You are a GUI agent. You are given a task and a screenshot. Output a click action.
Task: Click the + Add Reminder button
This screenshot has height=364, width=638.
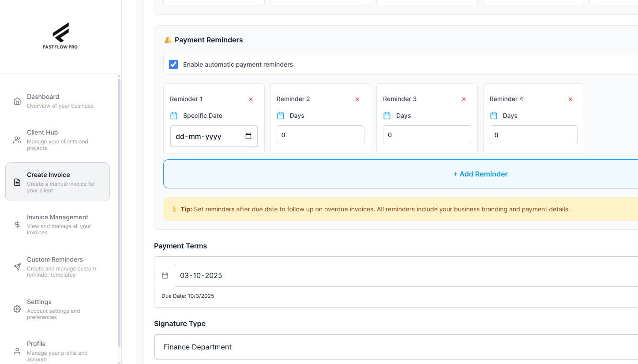pos(480,174)
